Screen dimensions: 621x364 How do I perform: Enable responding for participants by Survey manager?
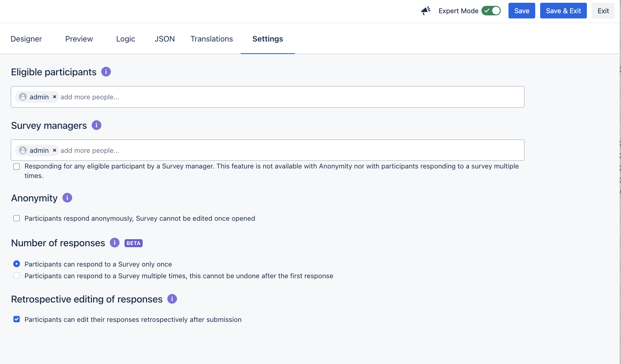click(x=17, y=167)
